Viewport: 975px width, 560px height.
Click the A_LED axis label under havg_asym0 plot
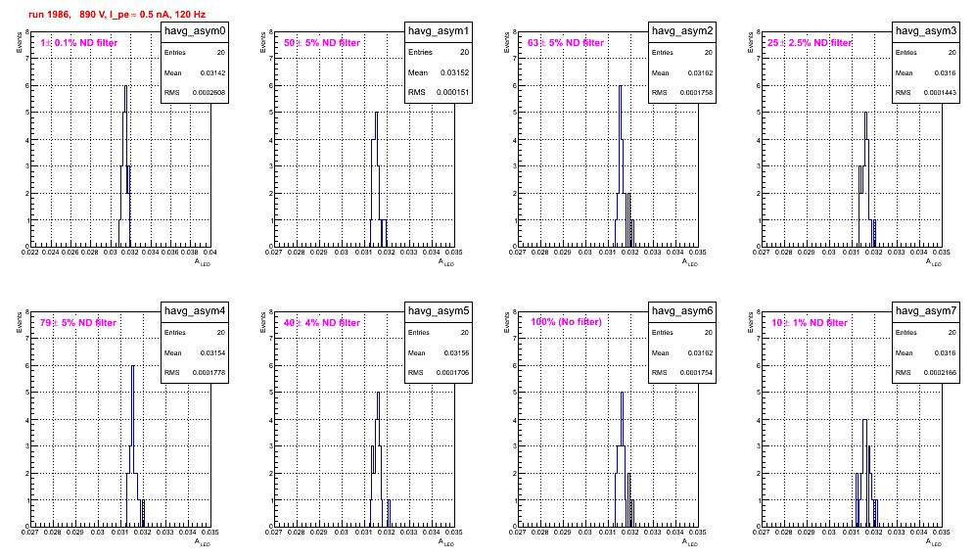(x=203, y=263)
